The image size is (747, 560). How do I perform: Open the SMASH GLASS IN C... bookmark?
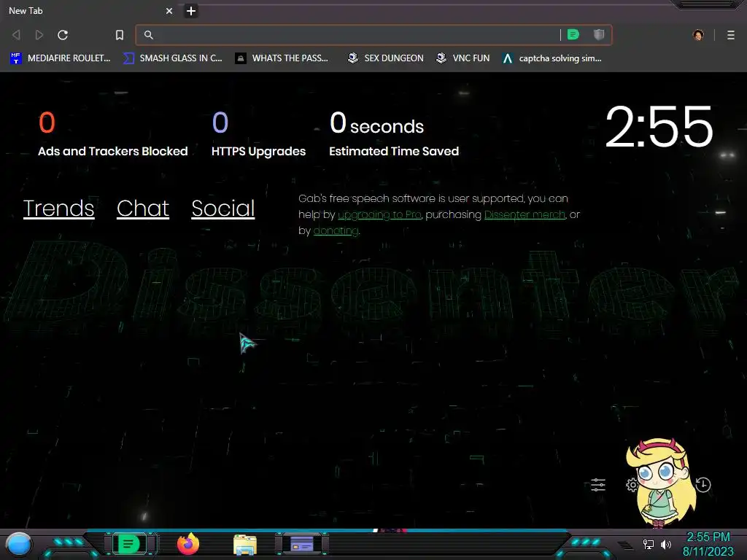point(173,58)
